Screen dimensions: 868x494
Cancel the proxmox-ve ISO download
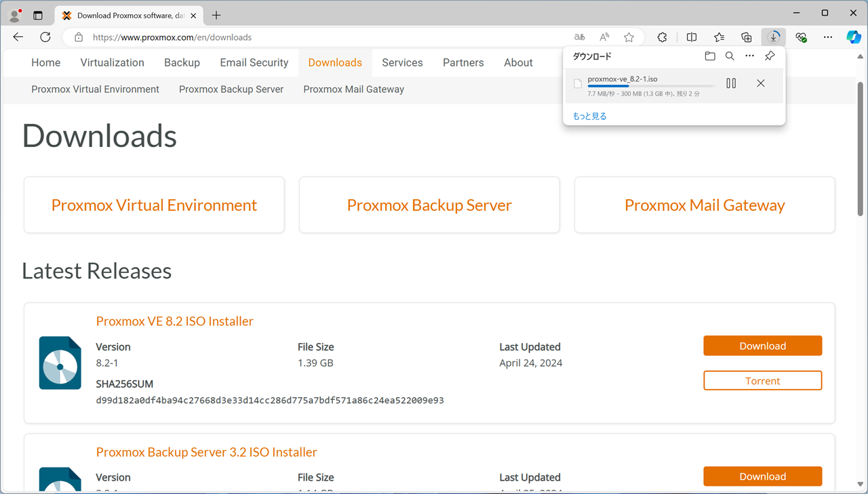[760, 83]
